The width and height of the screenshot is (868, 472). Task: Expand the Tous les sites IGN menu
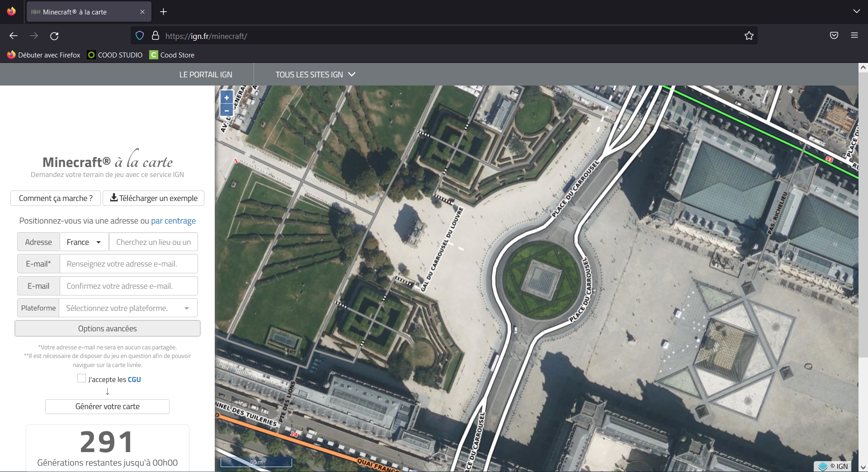[x=315, y=75]
